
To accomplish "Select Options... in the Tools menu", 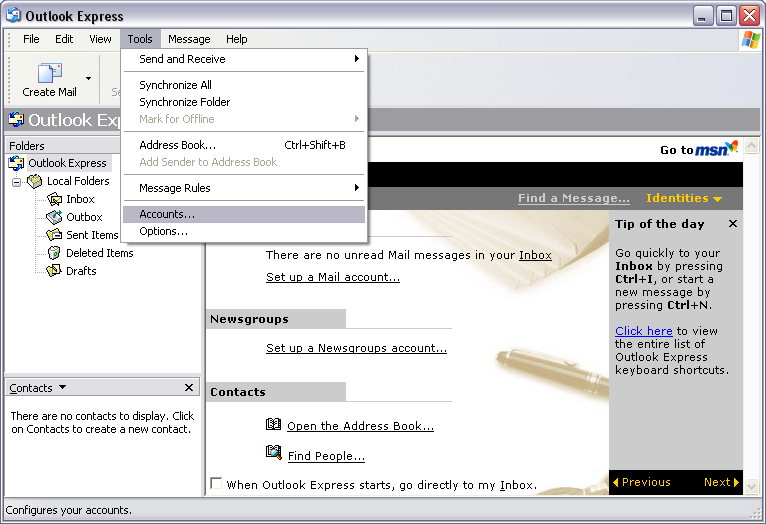I will [163, 231].
